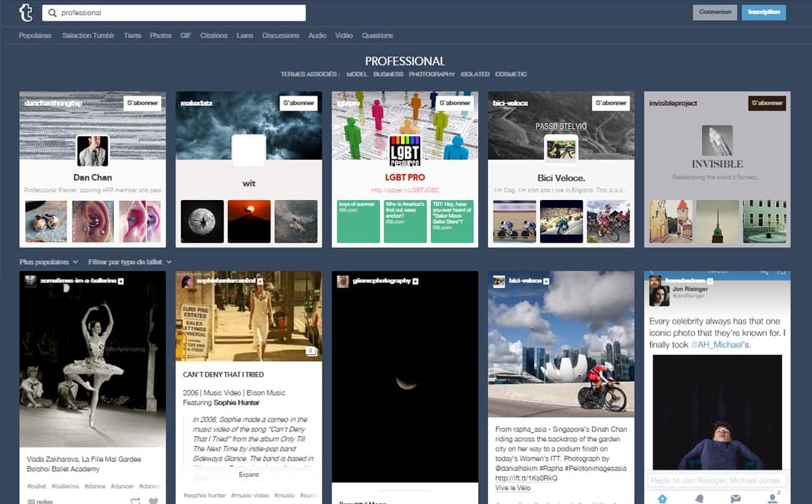Reblog the ballerina post via reblog icon
Image resolution: width=812 pixels, height=504 pixels.
click(135, 501)
